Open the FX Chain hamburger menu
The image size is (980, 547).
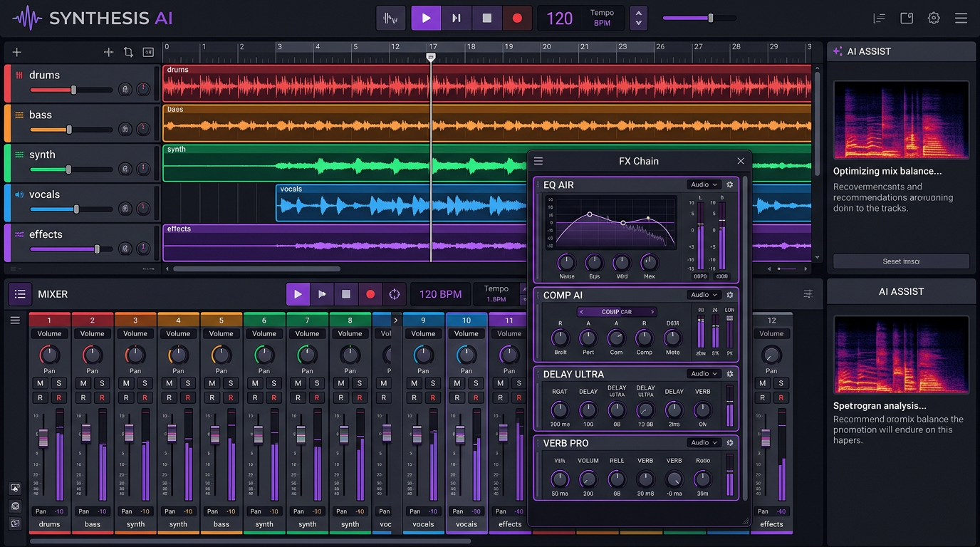pos(538,161)
